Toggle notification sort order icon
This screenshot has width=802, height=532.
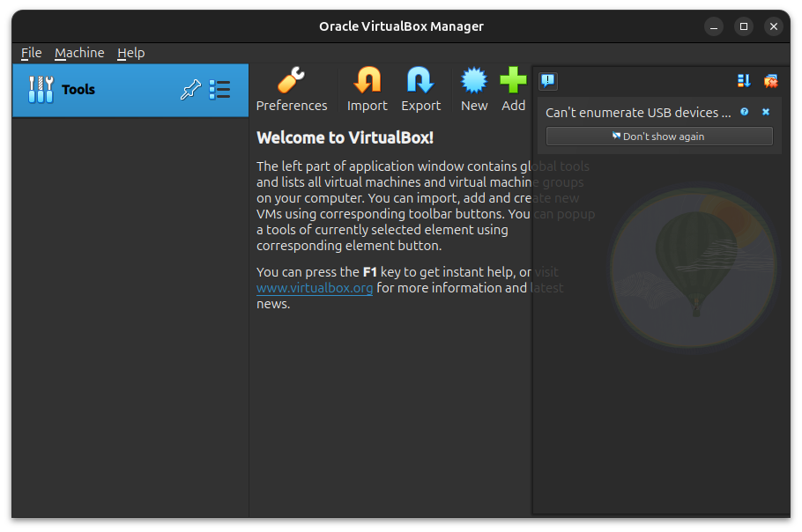pos(744,81)
